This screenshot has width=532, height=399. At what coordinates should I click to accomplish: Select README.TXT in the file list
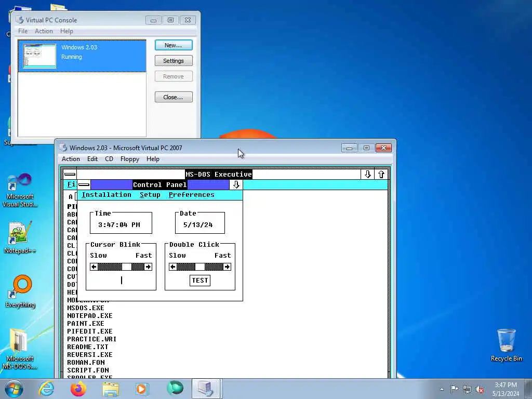[x=87, y=347]
